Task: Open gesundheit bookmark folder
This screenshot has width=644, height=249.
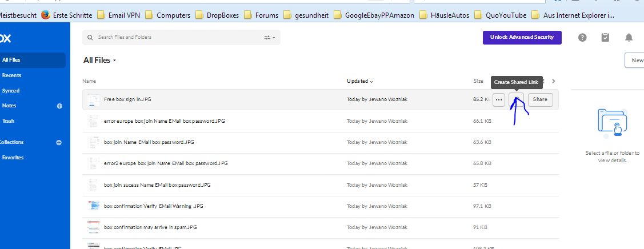Action: tap(306, 15)
